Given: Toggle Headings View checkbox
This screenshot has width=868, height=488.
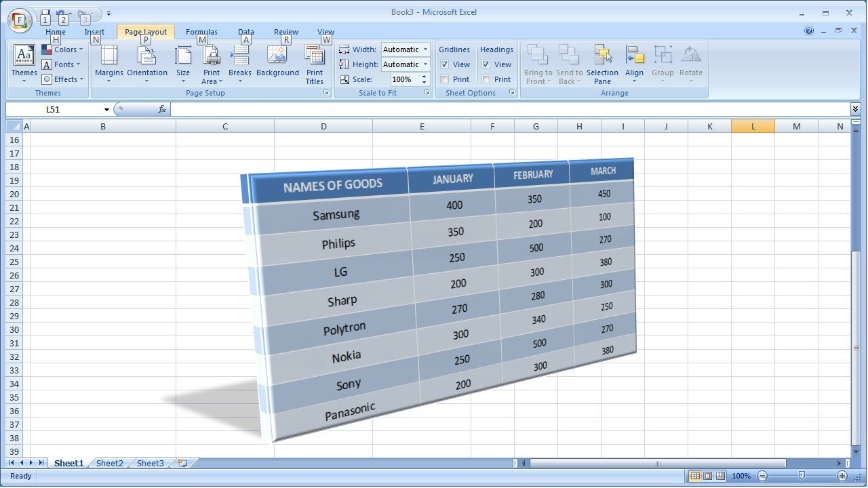Looking at the screenshot, I should point(486,64).
